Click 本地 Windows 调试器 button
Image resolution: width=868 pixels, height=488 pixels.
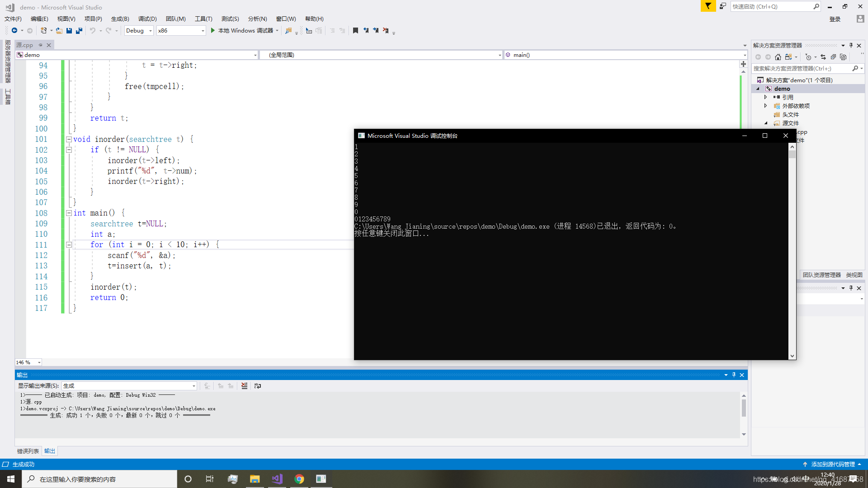(245, 30)
